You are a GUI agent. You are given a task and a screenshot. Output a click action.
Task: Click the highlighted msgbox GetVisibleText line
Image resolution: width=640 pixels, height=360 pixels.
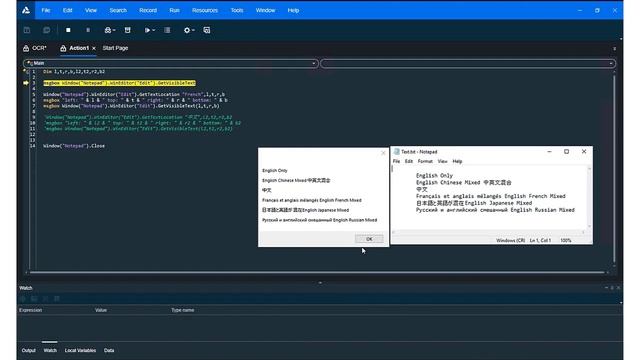120,83
